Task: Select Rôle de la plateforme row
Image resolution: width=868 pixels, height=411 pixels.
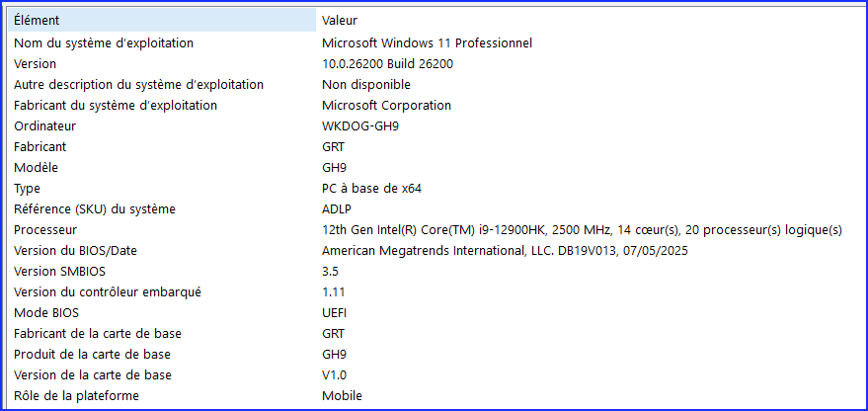Action: (76, 396)
